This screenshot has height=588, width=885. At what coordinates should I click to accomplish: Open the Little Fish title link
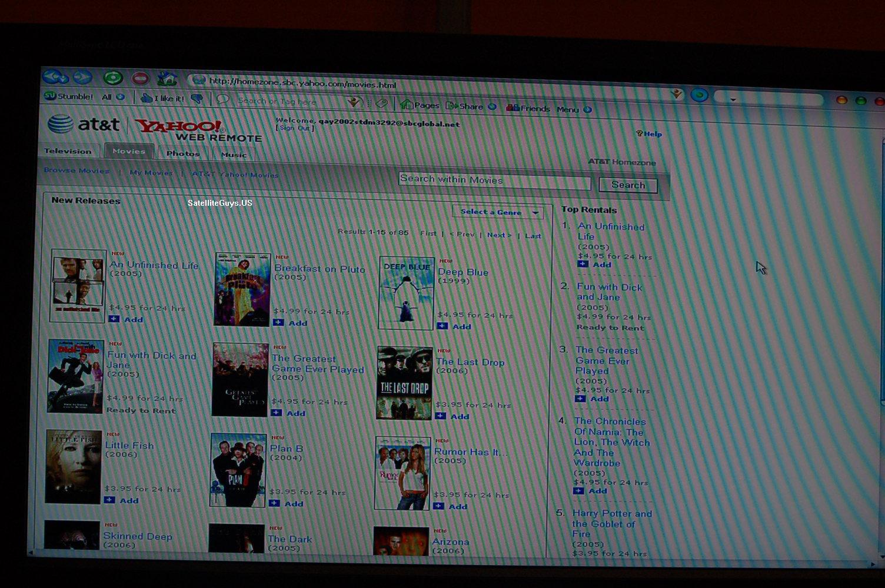(129, 445)
